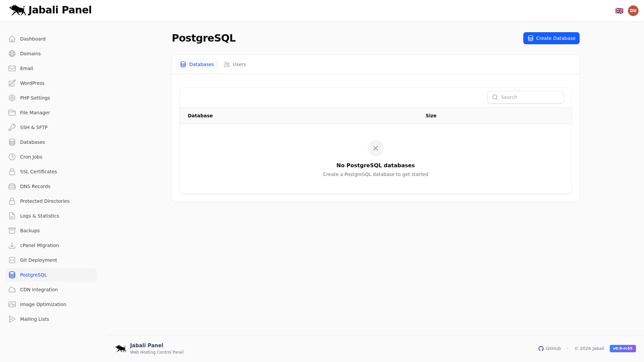
Task: Select the Image Optimization picture icon
Action: point(12,304)
